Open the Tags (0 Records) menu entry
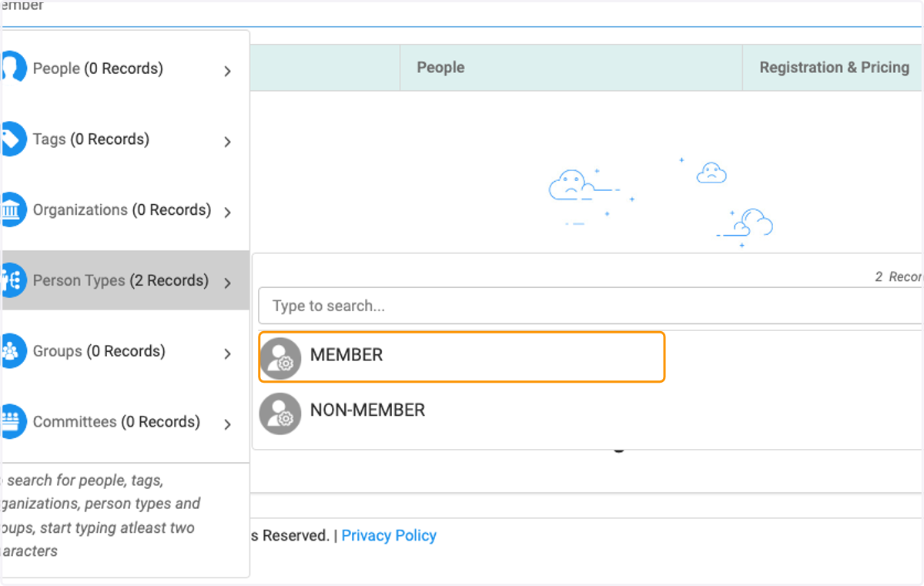 pyautogui.click(x=126, y=139)
